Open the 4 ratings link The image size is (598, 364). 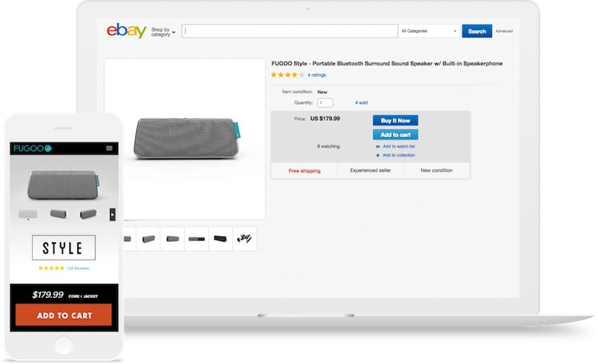point(317,75)
